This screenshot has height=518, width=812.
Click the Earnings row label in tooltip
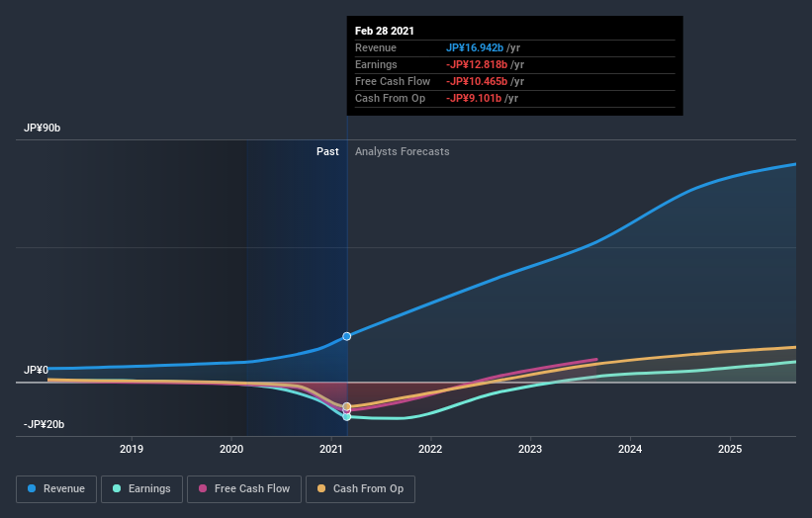point(377,64)
